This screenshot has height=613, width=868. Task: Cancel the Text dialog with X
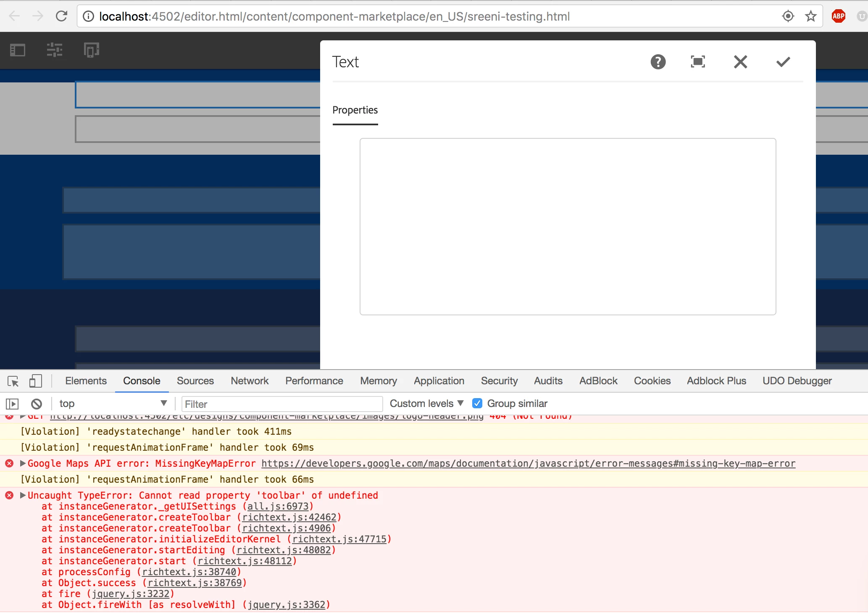click(740, 62)
